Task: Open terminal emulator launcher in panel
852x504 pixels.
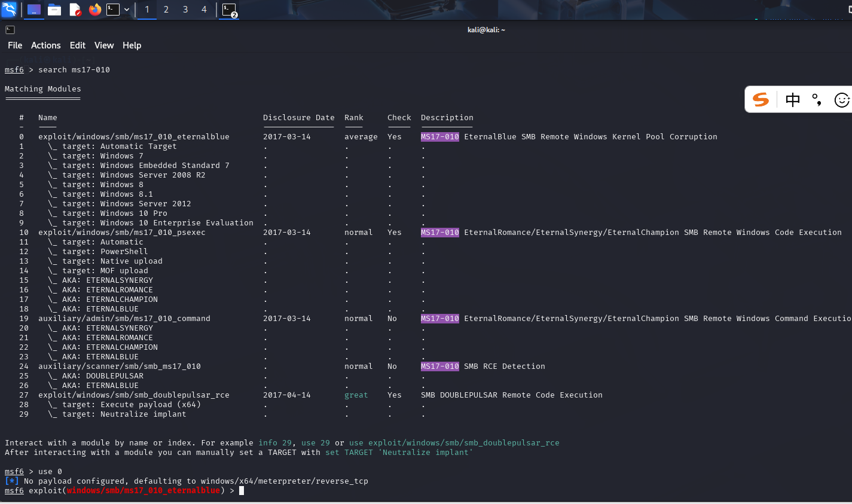Action: click(113, 10)
